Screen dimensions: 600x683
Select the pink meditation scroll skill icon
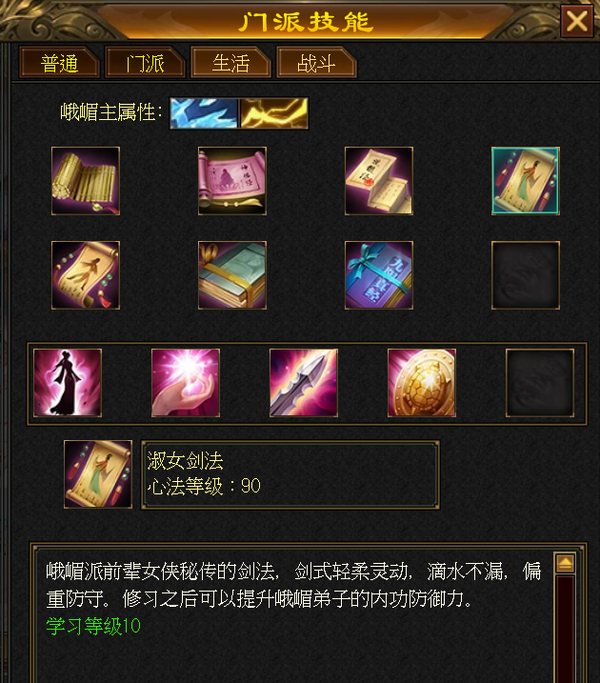(232, 181)
